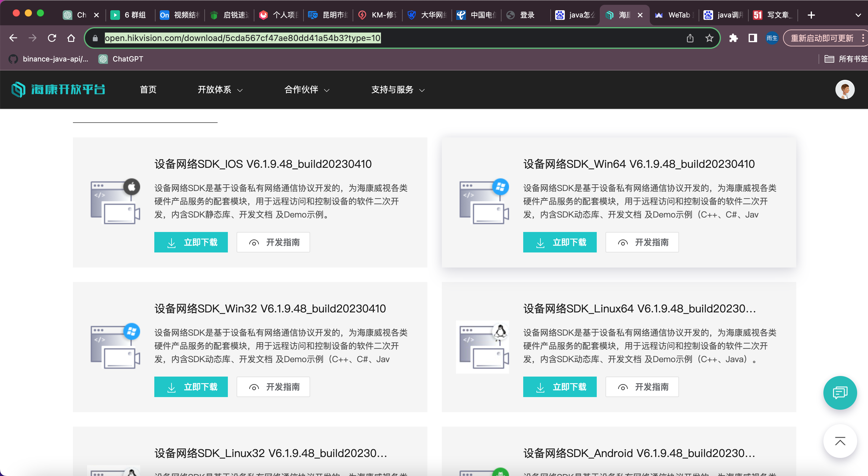Open the online chat support bubble
The height and width of the screenshot is (476, 868).
click(x=840, y=393)
